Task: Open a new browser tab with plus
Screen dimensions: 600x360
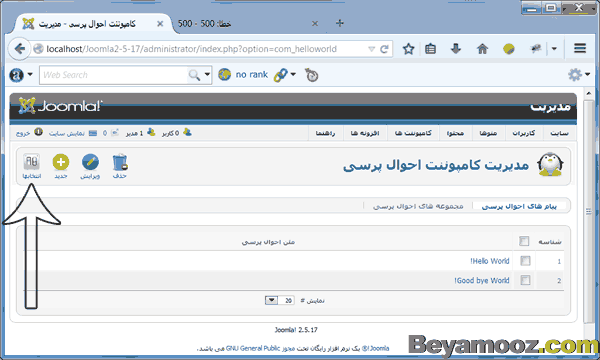Action: pyautogui.click(x=339, y=24)
